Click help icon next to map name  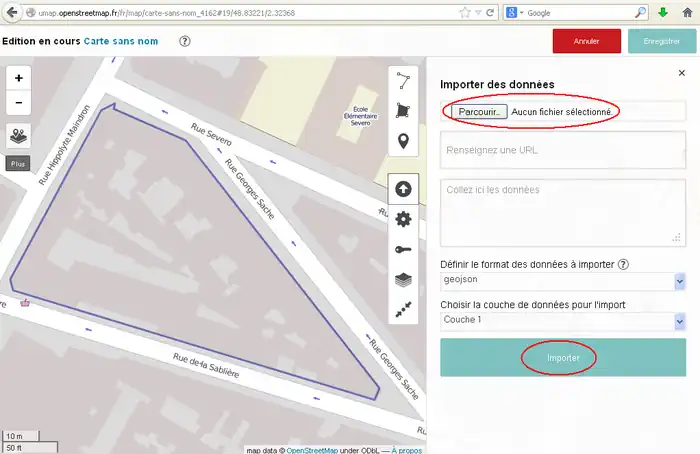184,41
